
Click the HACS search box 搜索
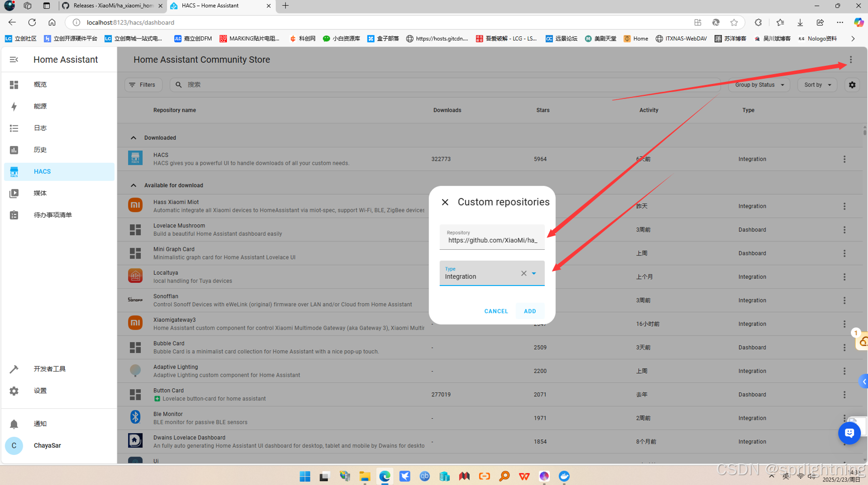coord(445,85)
